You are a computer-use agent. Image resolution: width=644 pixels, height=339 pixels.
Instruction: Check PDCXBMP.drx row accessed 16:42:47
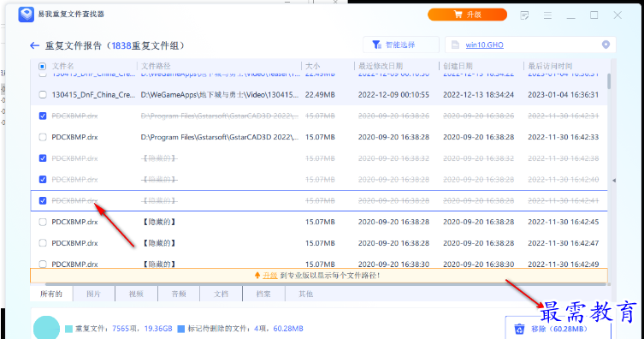42,243
